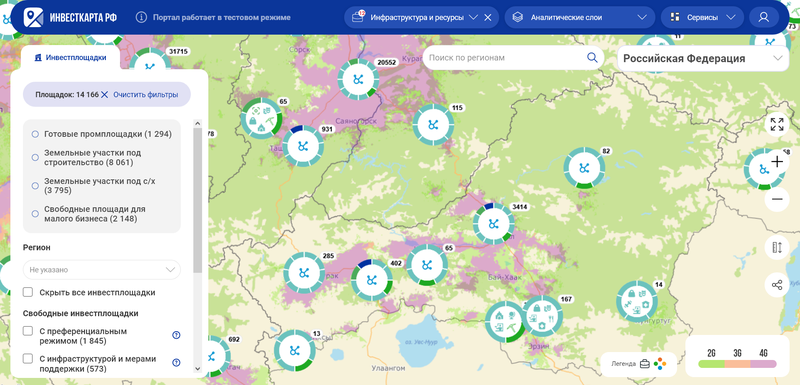Open the Регион Не указано dropdown
This screenshot has height=385, width=800.
pyautogui.click(x=102, y=270)
